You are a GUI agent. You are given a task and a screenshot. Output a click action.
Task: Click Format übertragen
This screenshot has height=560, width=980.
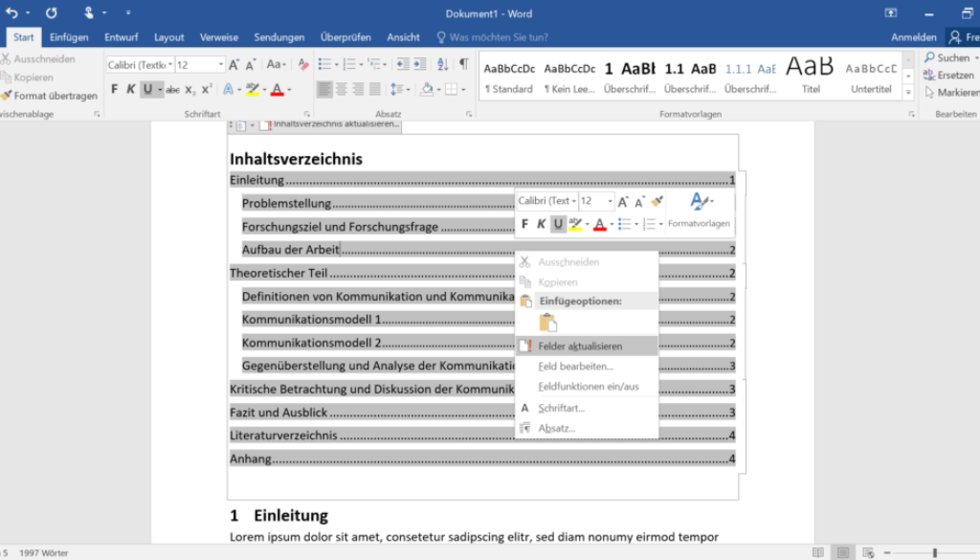coord(50,96)
